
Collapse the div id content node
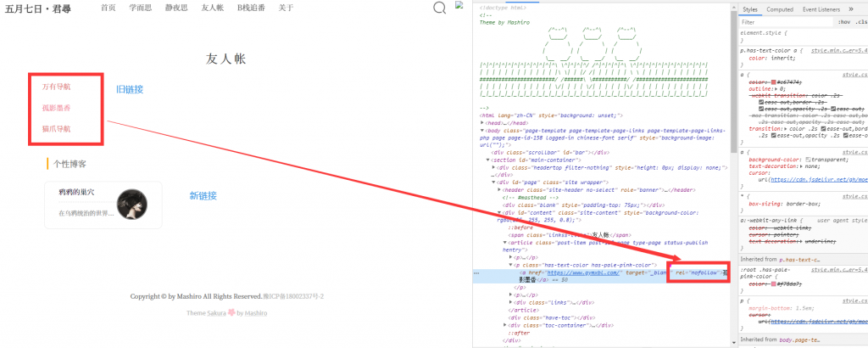(x=500, y=212)
